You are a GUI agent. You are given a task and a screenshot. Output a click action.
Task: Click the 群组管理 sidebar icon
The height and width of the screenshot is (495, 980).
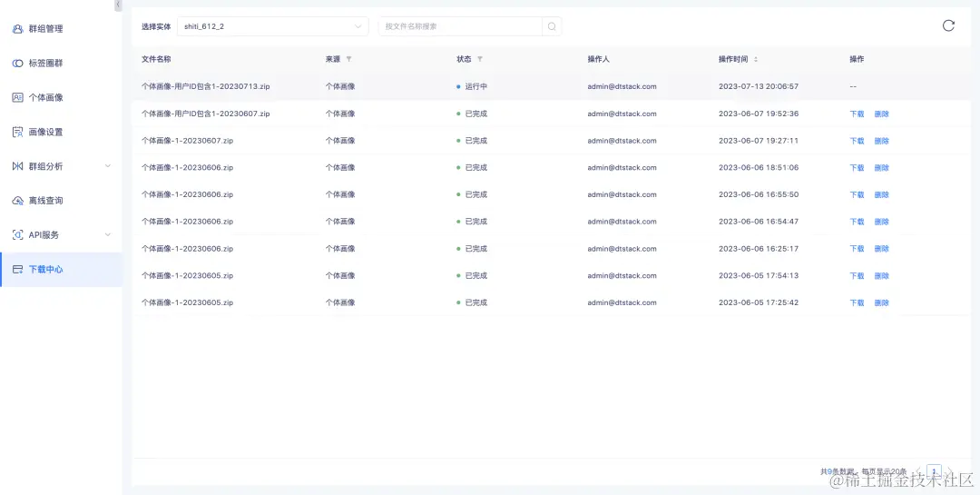click(17, 29)
